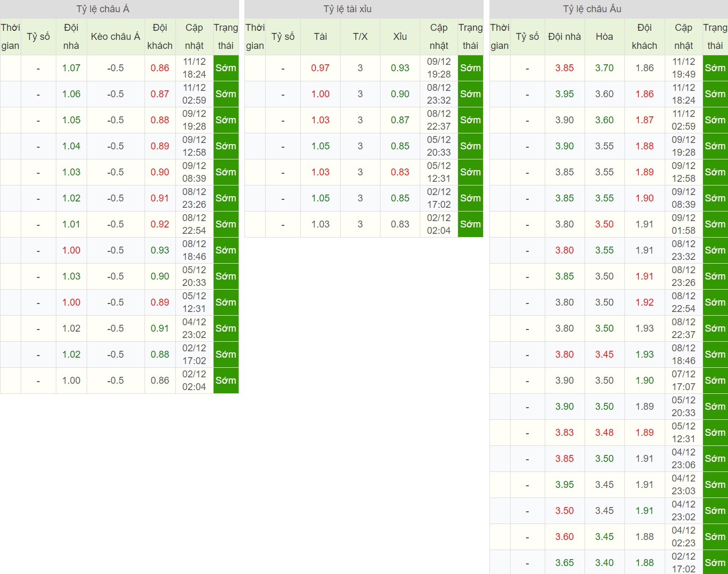The image size is (728, 574).
Task: Click the 'Tỷ lệ châu Á' table title
Action: pyautogui.click(x=103, y=9)
